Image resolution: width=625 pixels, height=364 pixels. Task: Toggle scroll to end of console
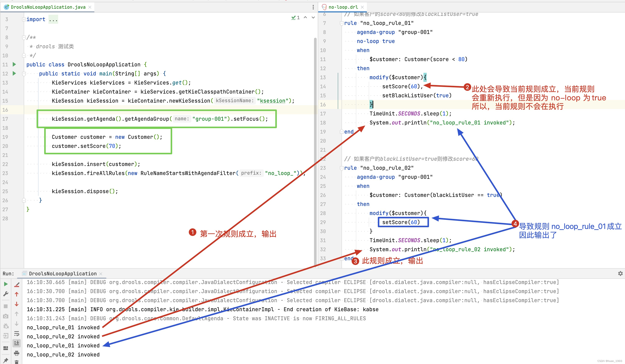point(17,343)
